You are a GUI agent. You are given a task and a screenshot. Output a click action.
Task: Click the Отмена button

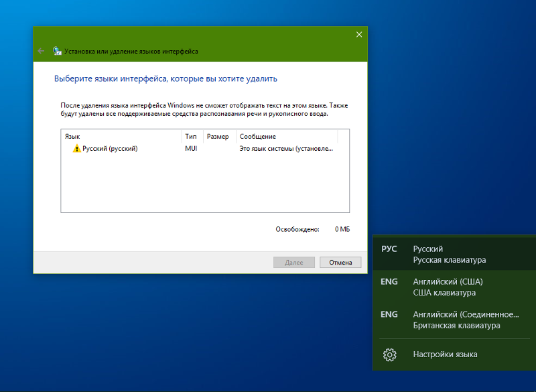(340, 263)
